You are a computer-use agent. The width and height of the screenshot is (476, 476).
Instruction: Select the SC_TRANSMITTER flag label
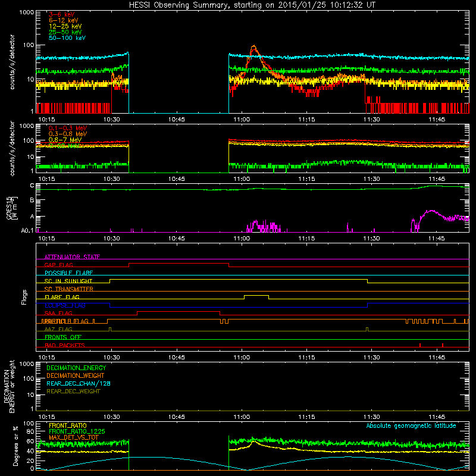(68, 289)
